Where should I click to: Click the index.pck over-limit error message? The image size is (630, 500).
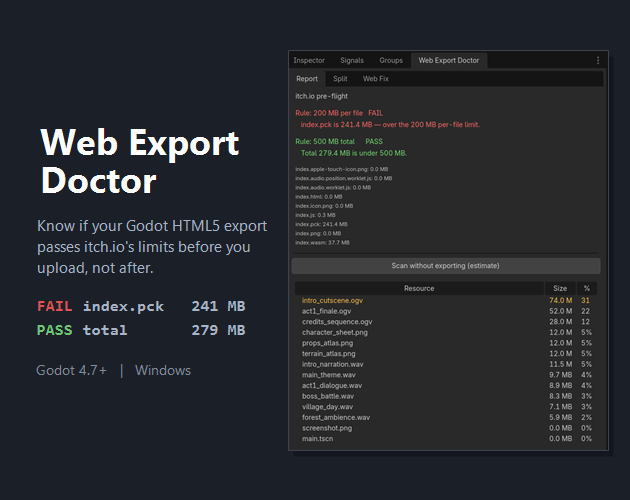click(x=390, y=125)
